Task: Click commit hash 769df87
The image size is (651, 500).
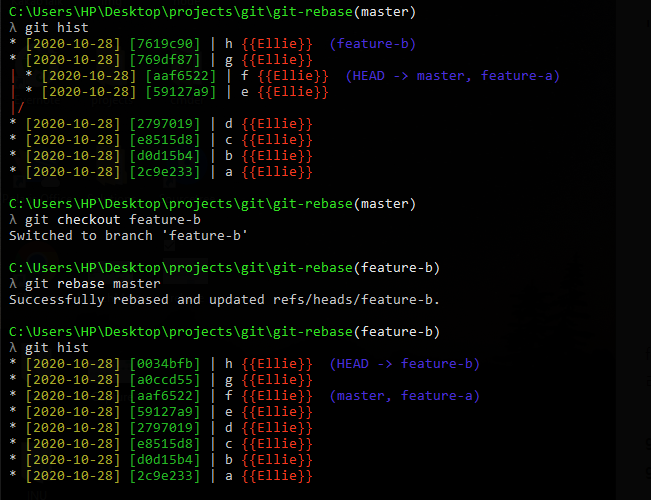Action: click(x=165, y=60)
